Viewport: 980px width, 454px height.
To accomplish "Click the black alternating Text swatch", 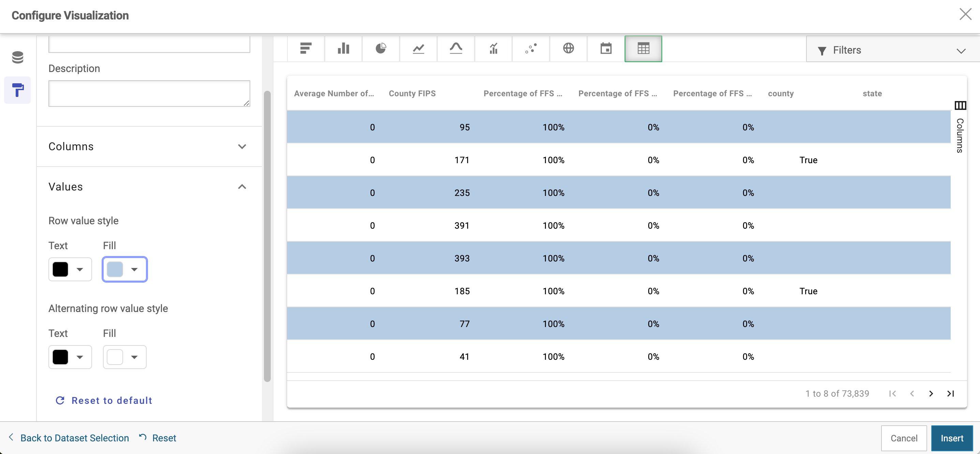I will click(60, 357).
